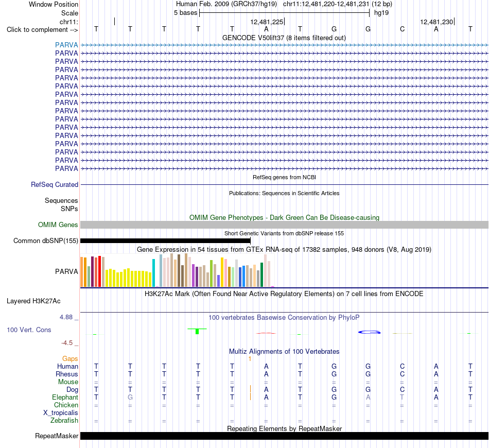The width and height of the screenshot is (489, 448).
Task: Click the PARVA label beside GTEx chart
Action: pyautogui.click(x=66, y=271)
